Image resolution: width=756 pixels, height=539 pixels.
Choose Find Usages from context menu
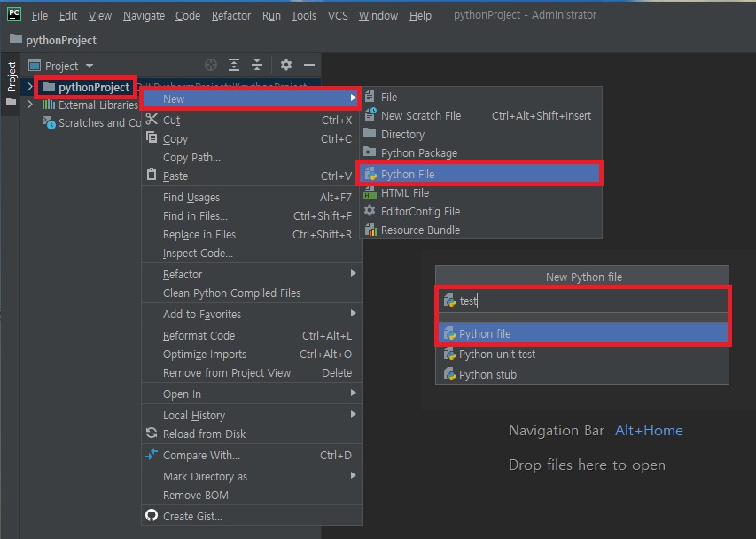[x=252, y=197]
